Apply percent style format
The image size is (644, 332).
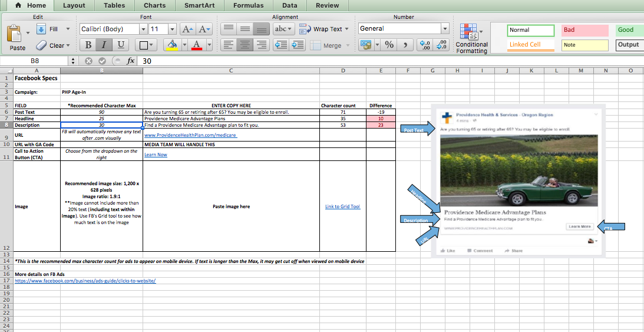[x=389, y=45]
